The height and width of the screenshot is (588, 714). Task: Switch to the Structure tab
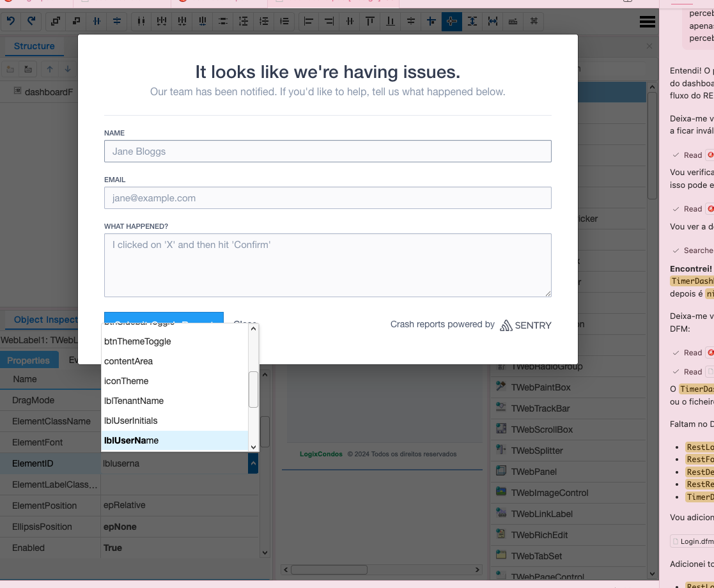point(34,46)
